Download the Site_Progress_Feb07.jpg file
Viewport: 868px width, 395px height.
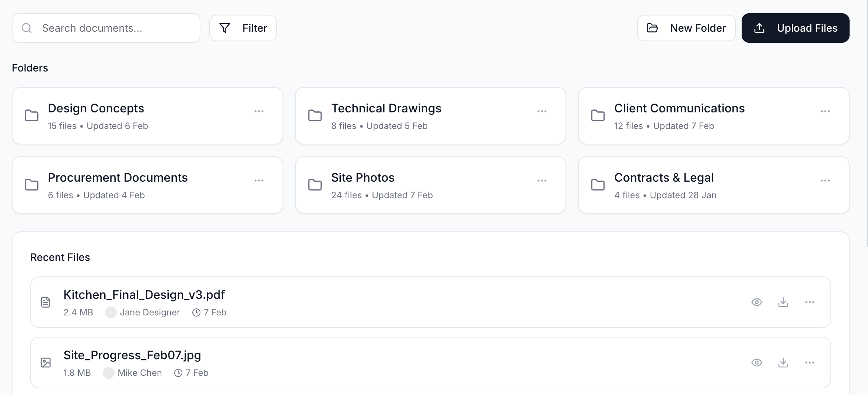(x=783, y=363)
